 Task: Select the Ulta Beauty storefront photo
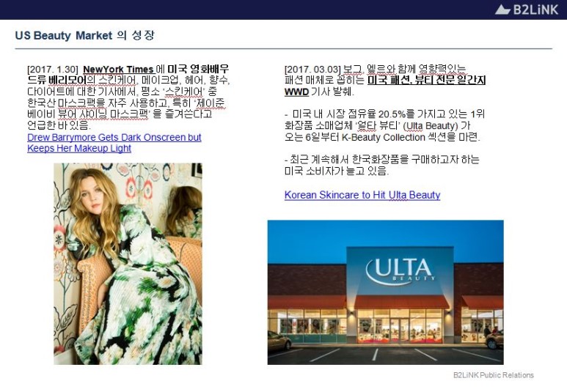pos(385,292)
